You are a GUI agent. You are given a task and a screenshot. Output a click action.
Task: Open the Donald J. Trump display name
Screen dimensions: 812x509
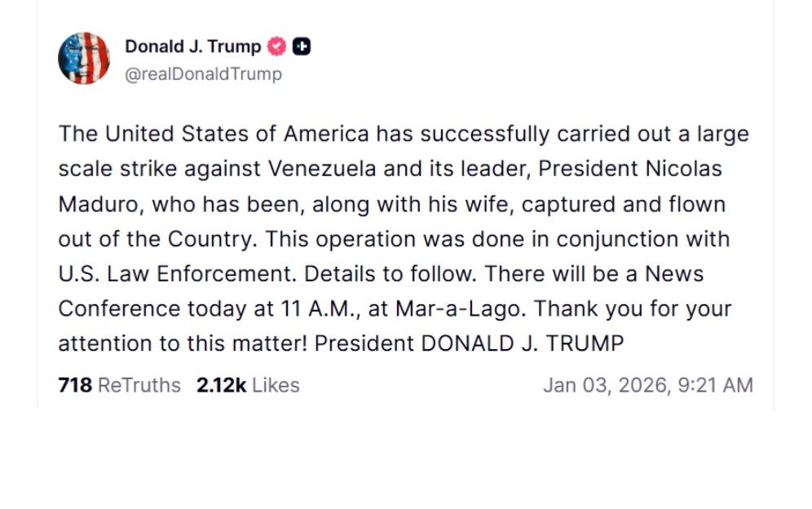(x=192, y=46)
